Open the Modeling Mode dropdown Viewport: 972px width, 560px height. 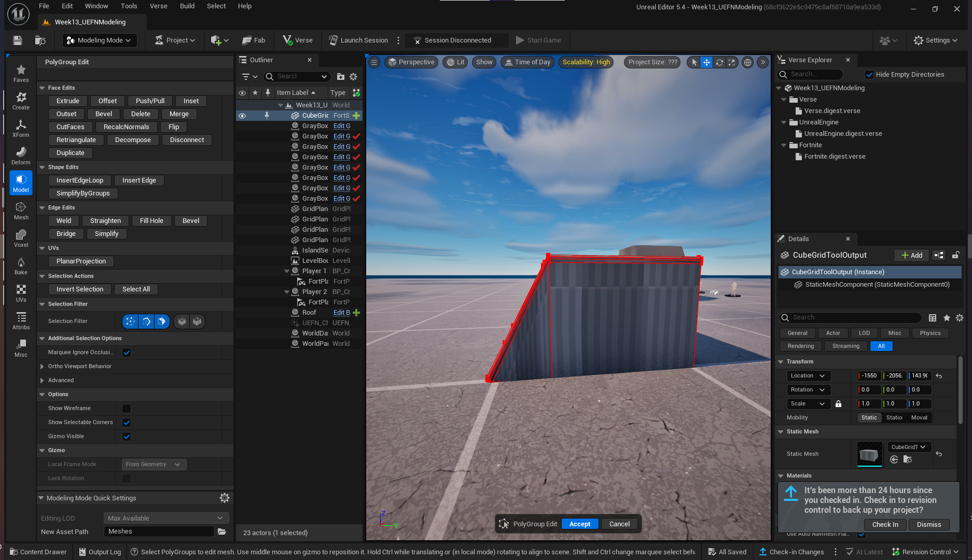(x=100, y=40)
